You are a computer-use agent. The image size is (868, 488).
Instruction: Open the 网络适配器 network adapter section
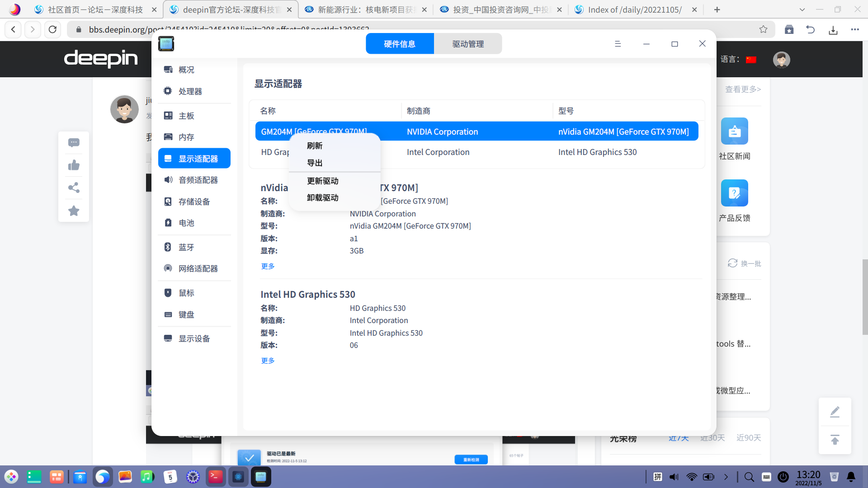click(x=198, y=268)
